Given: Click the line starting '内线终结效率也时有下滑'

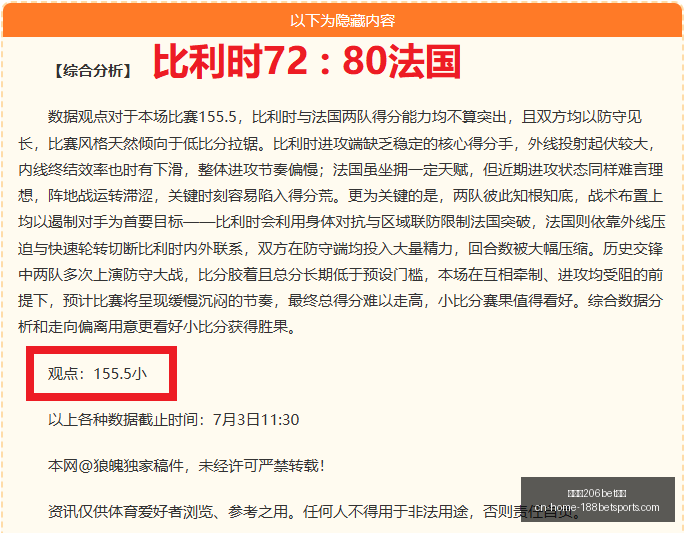Looking at the screenshot, I should coord(341,169).
